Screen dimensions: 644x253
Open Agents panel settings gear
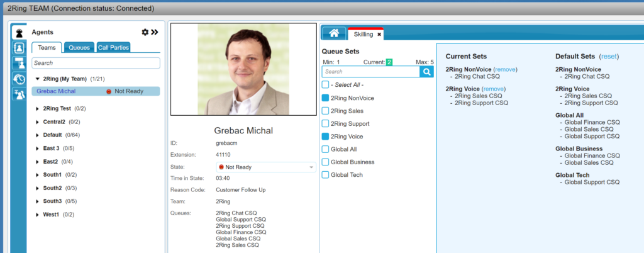click(x=145, y=32)
